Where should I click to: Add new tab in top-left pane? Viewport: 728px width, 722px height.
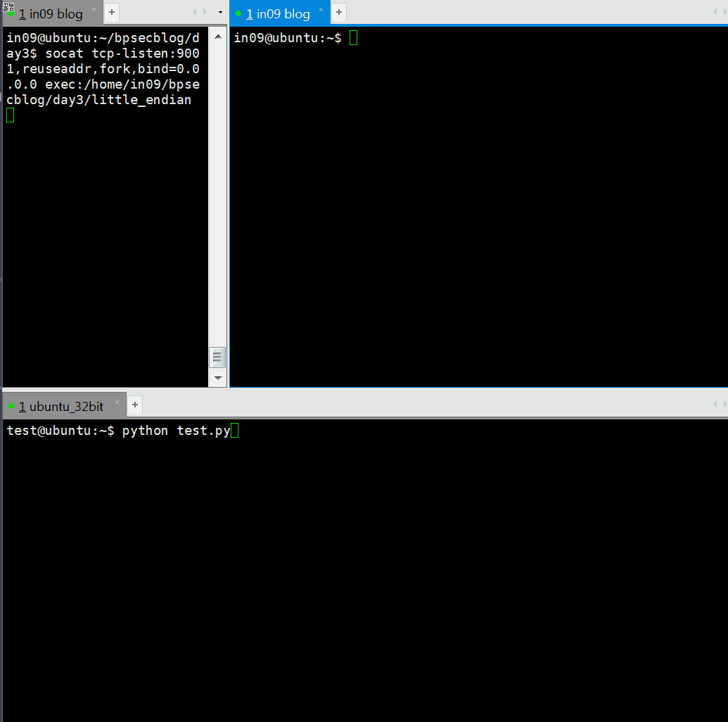112,13
